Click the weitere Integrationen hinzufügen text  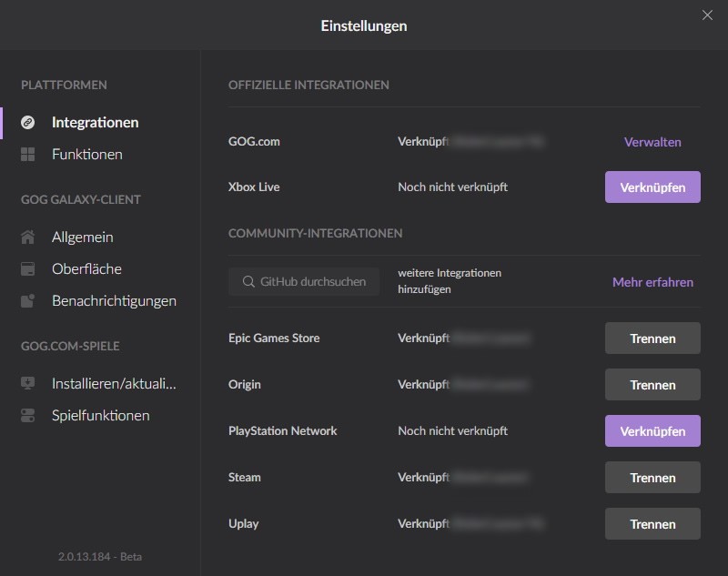(x=450, y=281)
